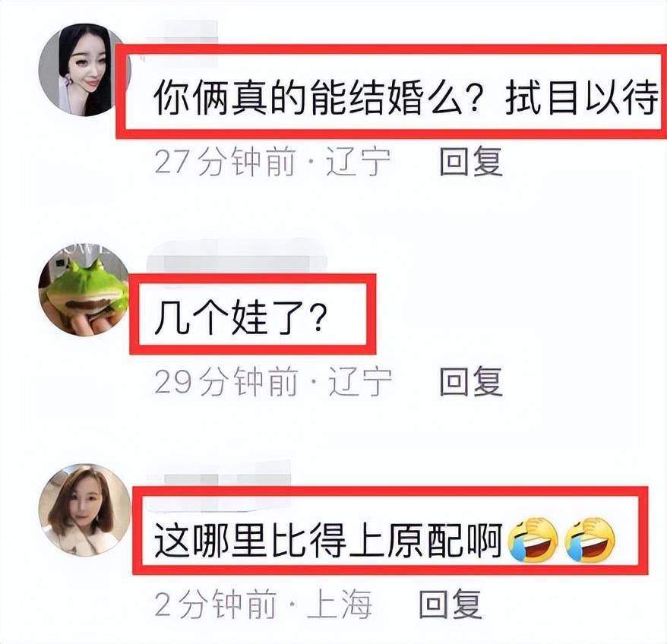Click the 上海 location label

click(339, 605)
